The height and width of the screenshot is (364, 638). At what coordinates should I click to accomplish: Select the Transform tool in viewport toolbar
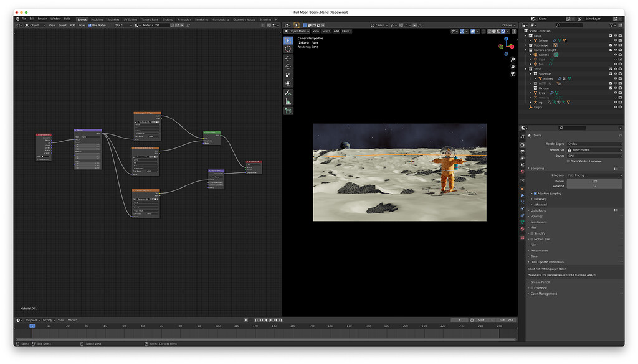(288, 83)
